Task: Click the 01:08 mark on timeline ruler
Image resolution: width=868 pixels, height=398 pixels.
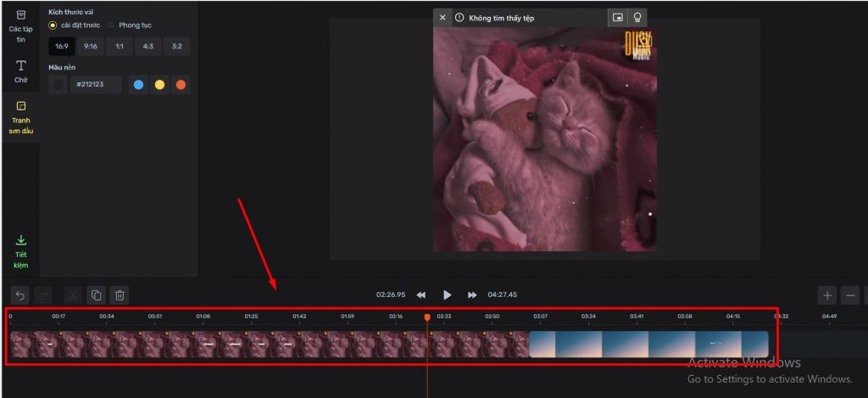Action: click(x=203, y=317)
